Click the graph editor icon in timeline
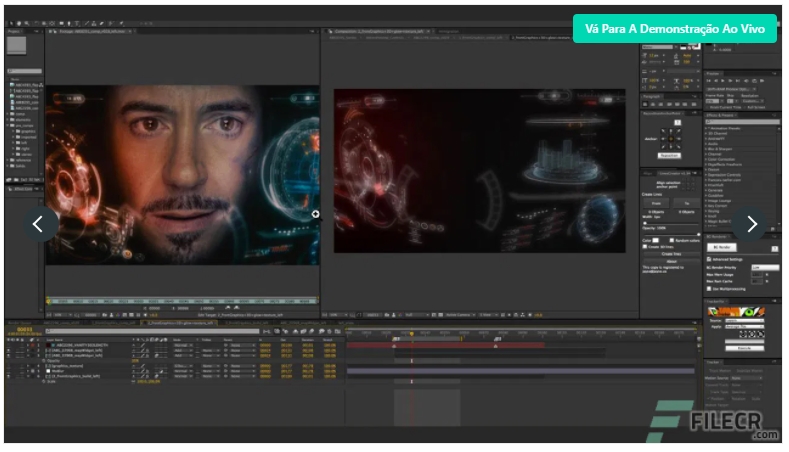The image size is (789, 452). (x=337, y=331)
